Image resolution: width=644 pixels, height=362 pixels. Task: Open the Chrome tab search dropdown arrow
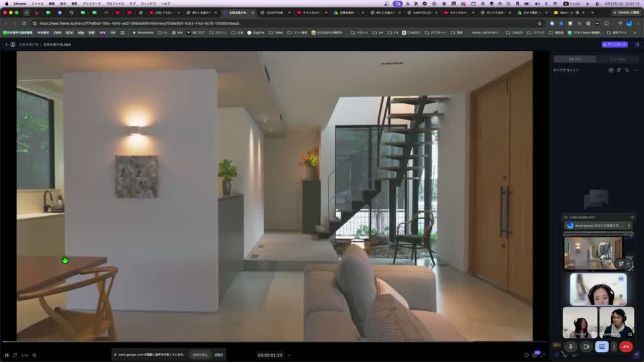(x=26, y=13)
